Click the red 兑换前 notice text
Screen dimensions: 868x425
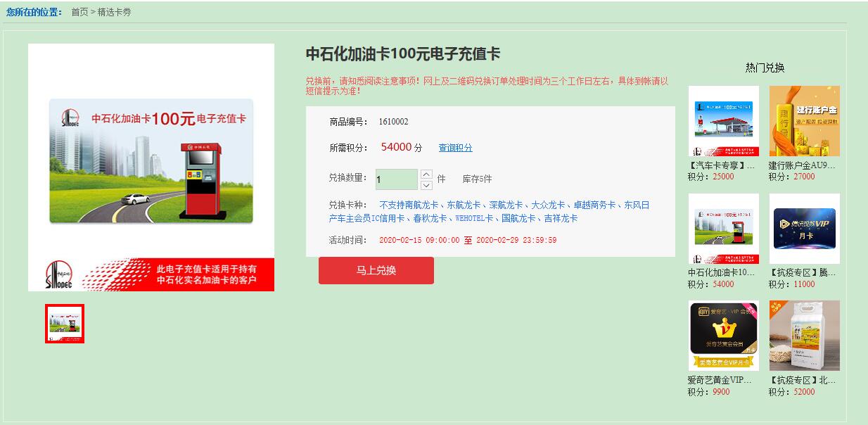[x=487, y=86]
